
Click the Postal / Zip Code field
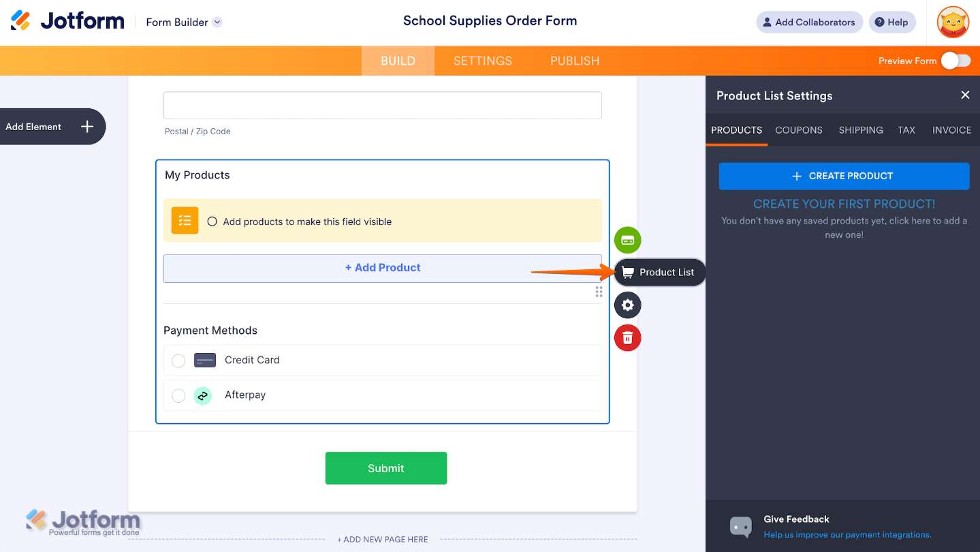coord(382,106)
